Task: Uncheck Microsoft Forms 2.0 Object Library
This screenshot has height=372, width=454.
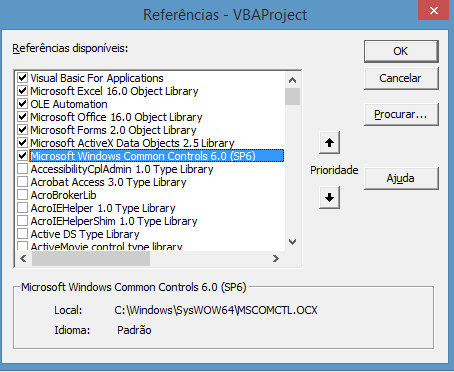Action: tap(22, 130)
